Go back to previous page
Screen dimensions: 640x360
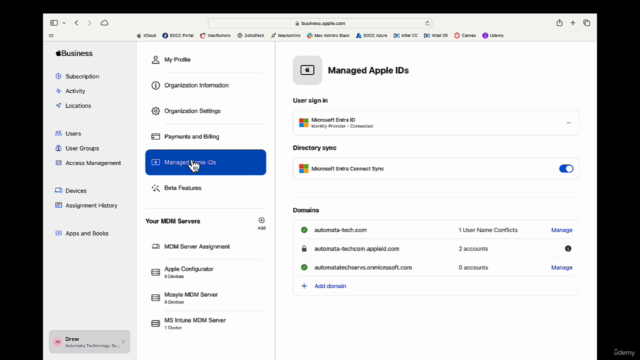76,23
